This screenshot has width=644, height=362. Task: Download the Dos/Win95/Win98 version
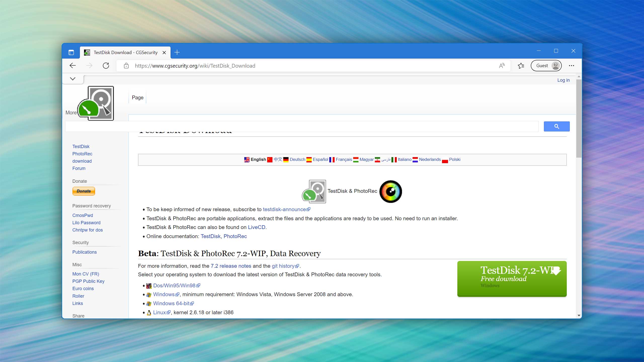176,286
